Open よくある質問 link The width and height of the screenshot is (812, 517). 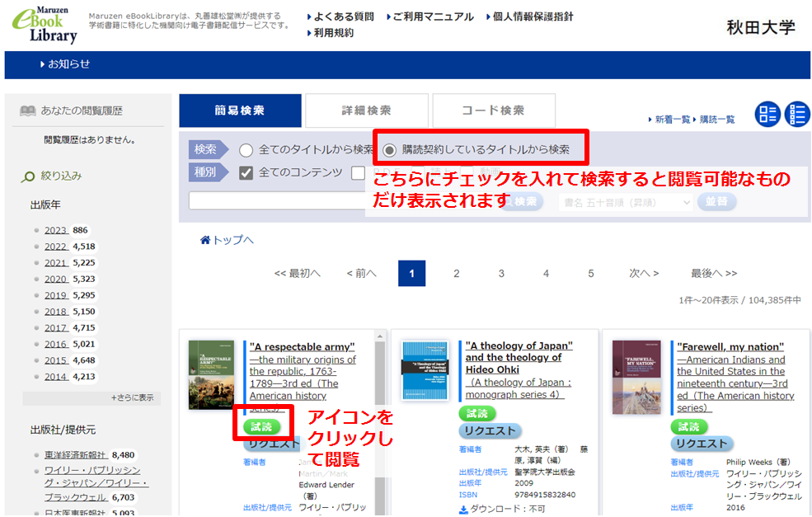point(340,16)
